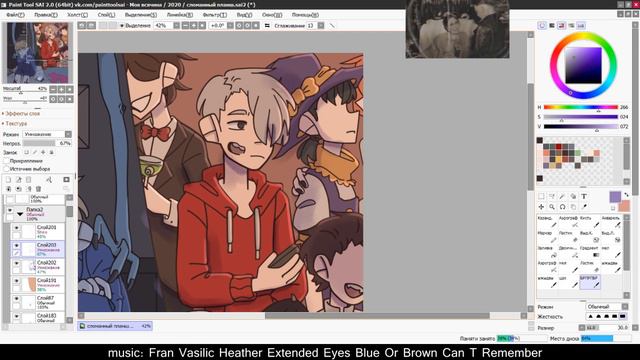
Task: Select the eyedropper color picker tool
Action: pyautogui.click(x=584, y=207)
